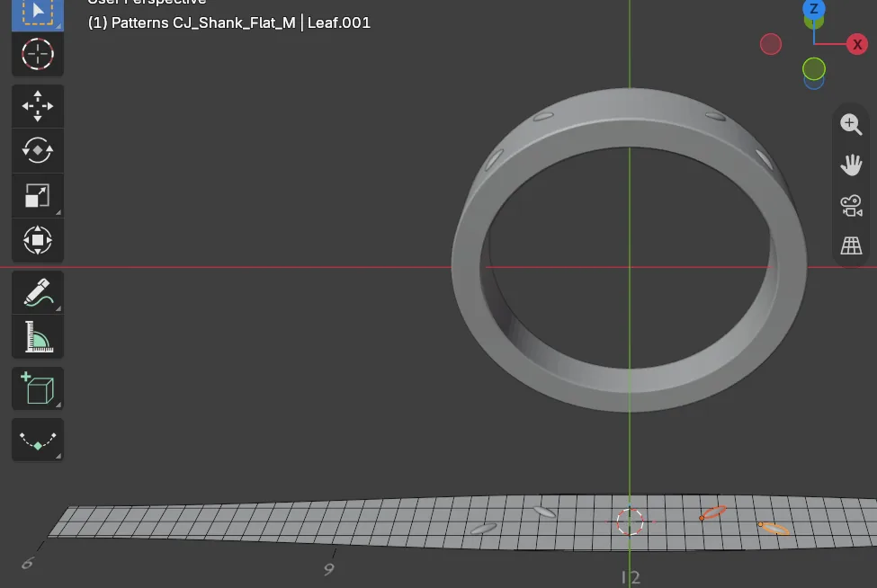Activate the Measure ruler tool
This screenshot has height=588, width=877.
38,336
